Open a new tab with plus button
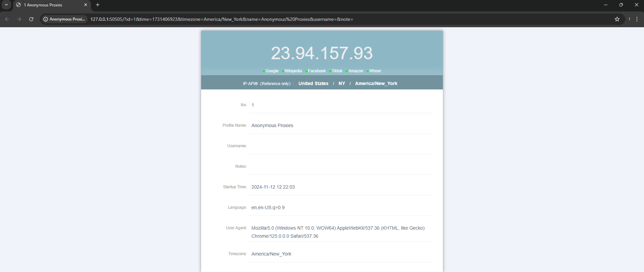 tap(98, 5)
